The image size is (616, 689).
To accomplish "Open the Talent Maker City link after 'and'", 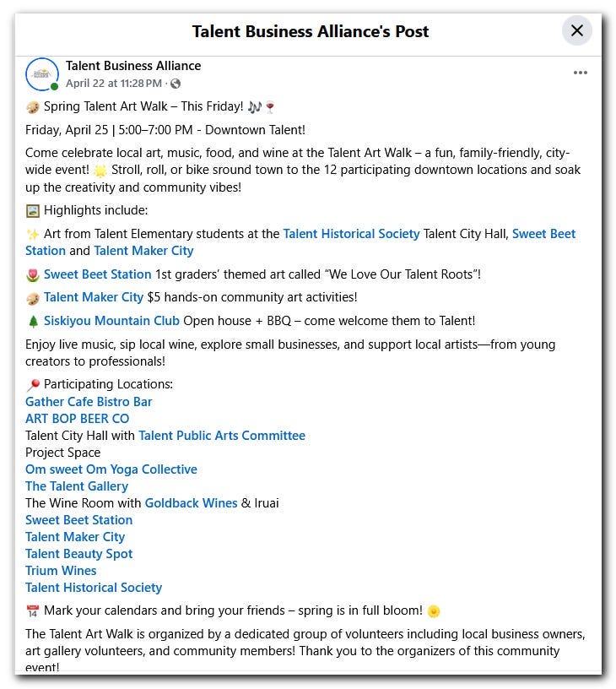I will (x=143, y=251).
